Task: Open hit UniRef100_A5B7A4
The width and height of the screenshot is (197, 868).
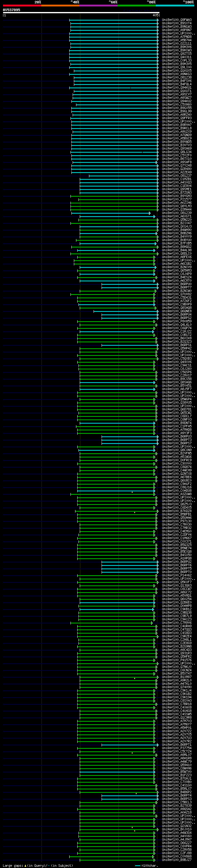Action: [177, 40]
